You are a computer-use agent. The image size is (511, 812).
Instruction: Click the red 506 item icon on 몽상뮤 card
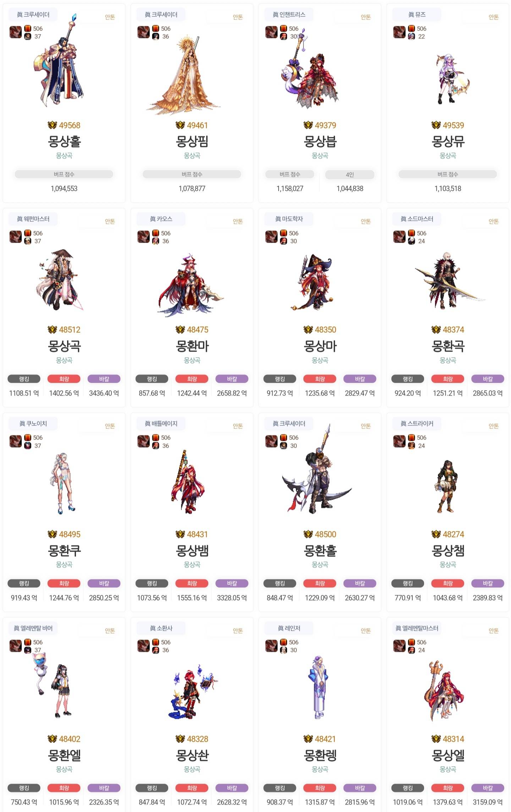tap(411, 28)
